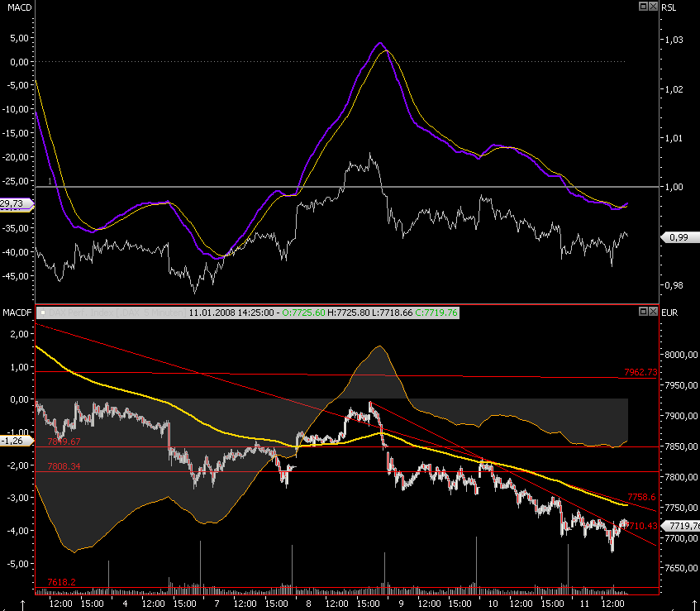The image size is (700, 611).
Task: Close the lower DAX price chart panel
Action: (653, 312)
